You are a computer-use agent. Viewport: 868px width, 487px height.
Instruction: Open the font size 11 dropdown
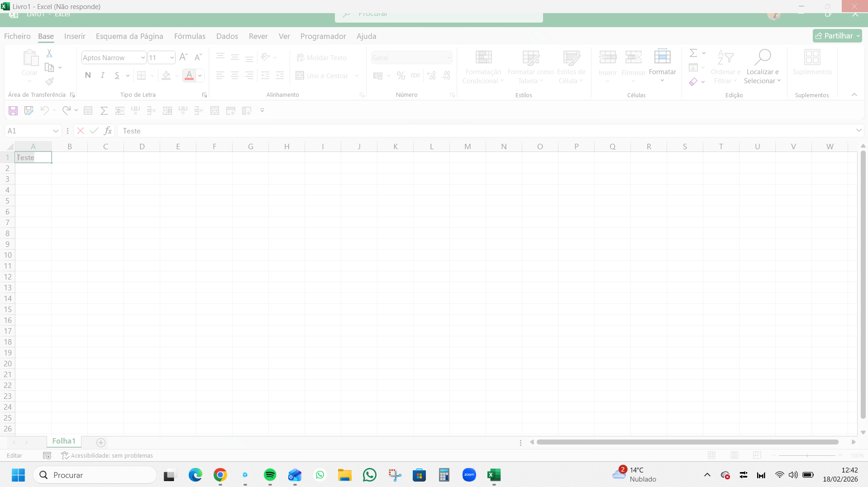tap(172, 57)
